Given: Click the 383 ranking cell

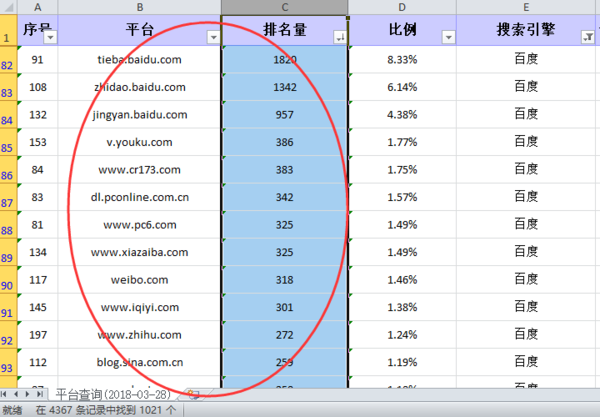Looking at the screenshot, I should coord(284,170).
